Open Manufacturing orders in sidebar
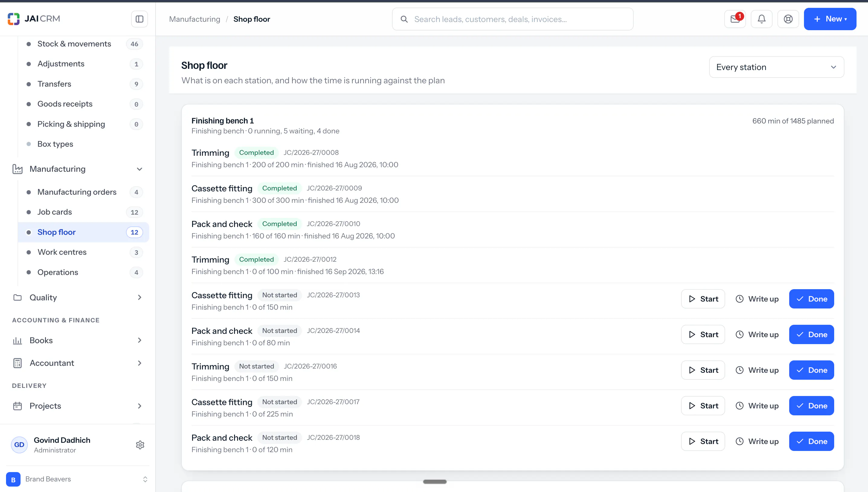The height and width of the screenshot is (492, 868). [x=83, y=192]
